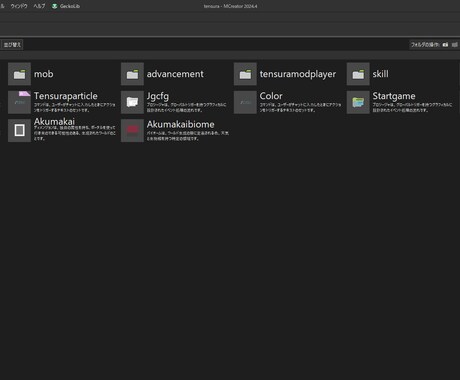460x380 pixels.
Task: Click the 'skill' folder name
Action: [380, 74]
